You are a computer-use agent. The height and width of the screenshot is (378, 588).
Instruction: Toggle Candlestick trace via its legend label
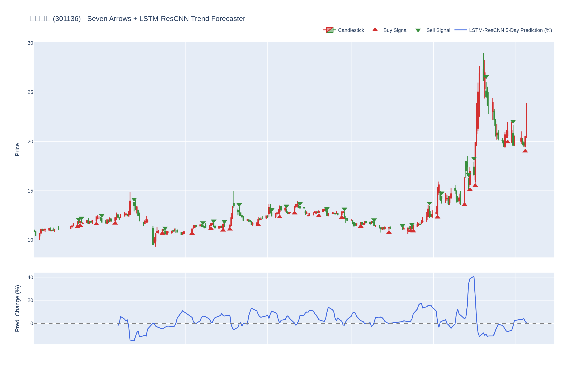click(351, 30)
